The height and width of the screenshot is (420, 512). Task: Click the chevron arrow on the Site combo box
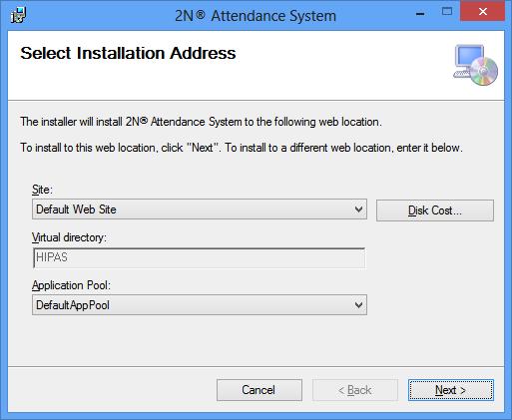(x=358, y=210)
